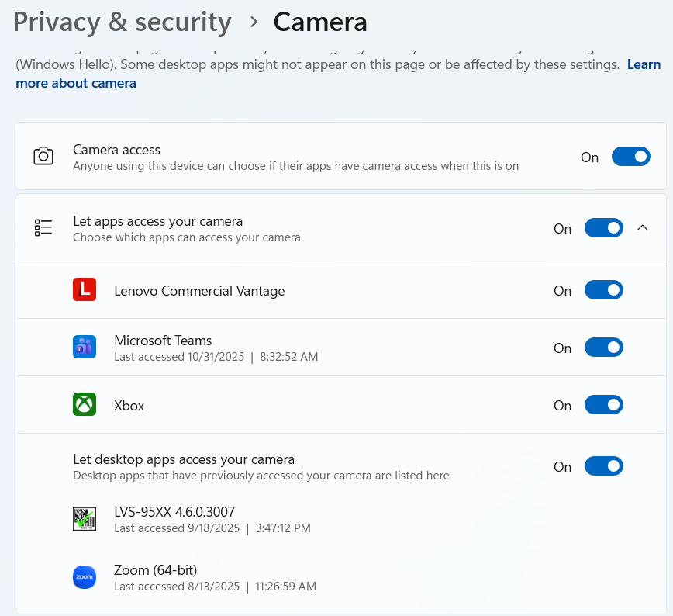Go back to Privacy & security breadcrumb
The width and height of the screenshot is (673, 616).
click(x=123, y=22)
